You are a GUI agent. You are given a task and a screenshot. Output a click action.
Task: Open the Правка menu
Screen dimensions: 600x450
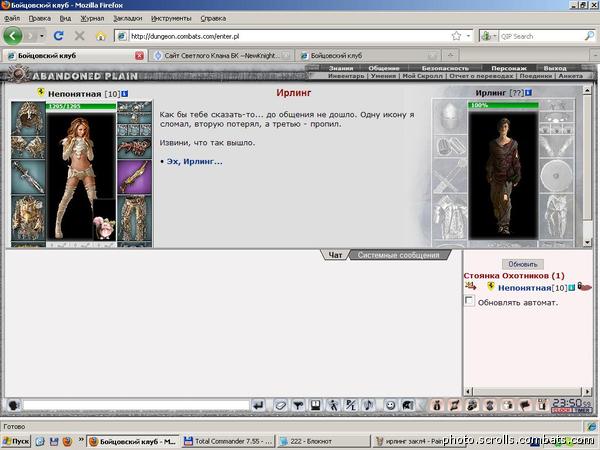click(x=39, y=18)
